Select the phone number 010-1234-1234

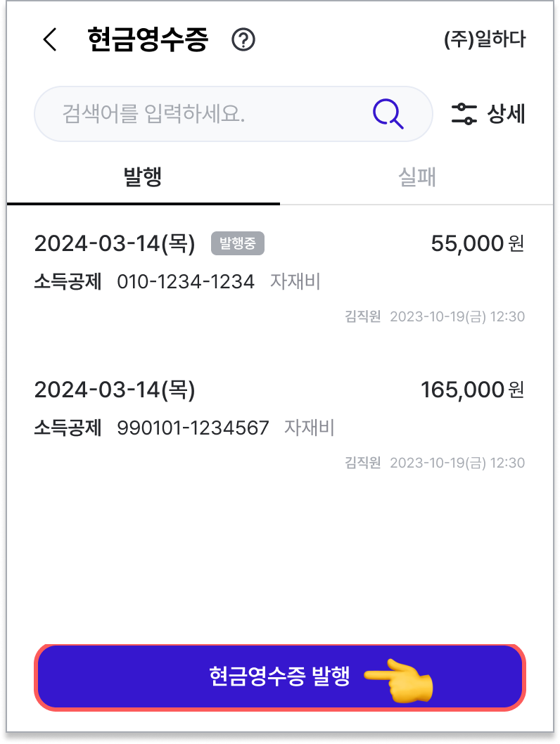pyautogui.click(x=186, y=281)
